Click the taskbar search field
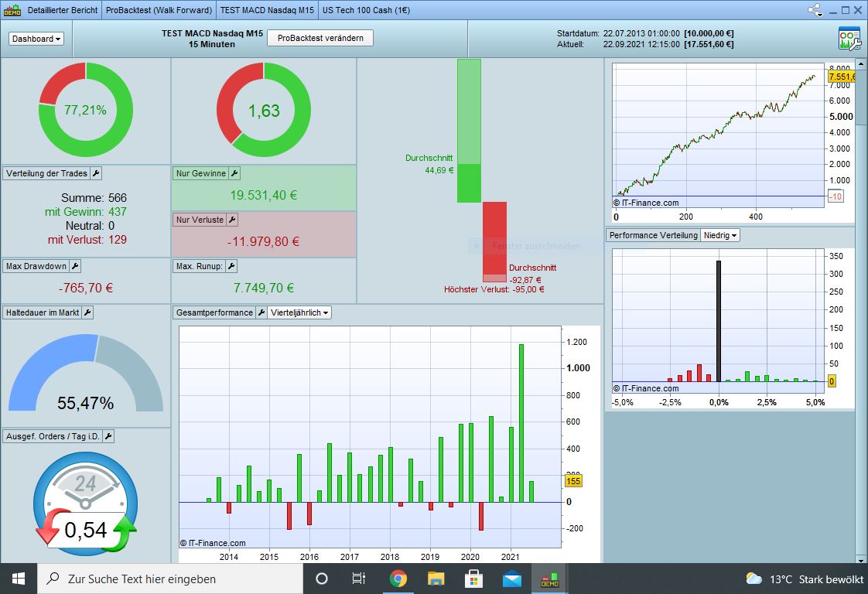 click(x=170, y=579)
